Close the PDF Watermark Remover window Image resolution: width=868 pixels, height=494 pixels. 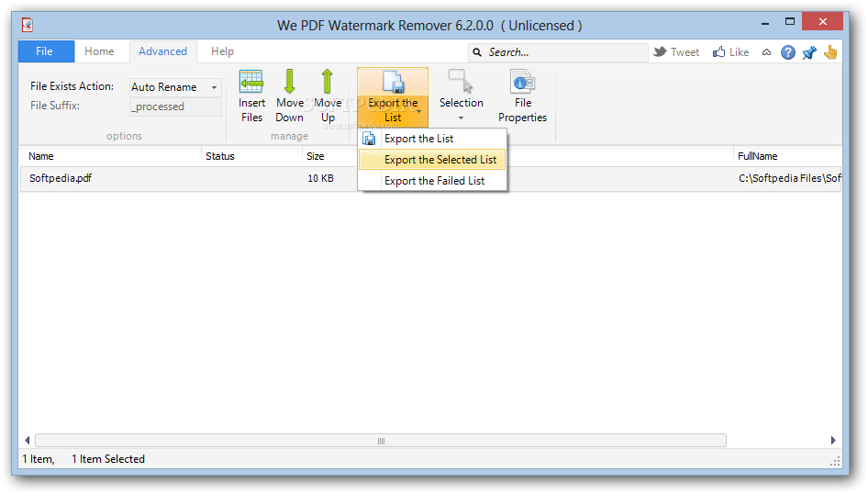coord(823,22)
